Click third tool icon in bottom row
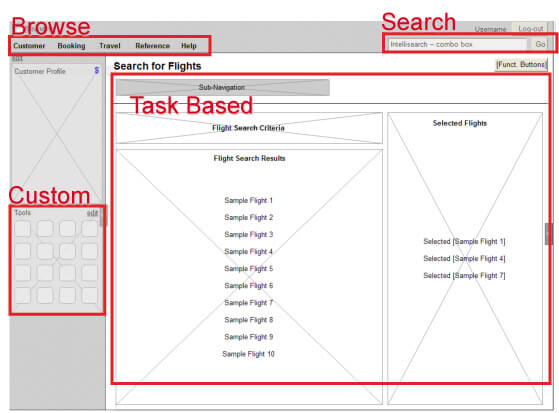This screenshot has width=559, height=413. click(x=67, y=296)
